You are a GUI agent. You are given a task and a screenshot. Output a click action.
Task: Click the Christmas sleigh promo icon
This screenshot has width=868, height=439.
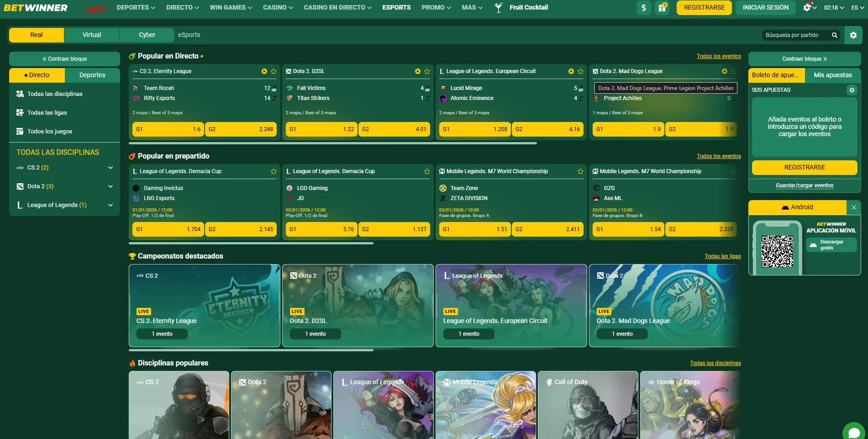click(96, 8)
